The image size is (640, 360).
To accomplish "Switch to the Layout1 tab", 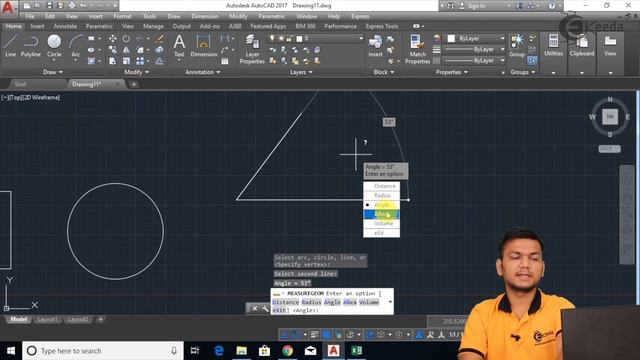I will [x=47, y=319].
